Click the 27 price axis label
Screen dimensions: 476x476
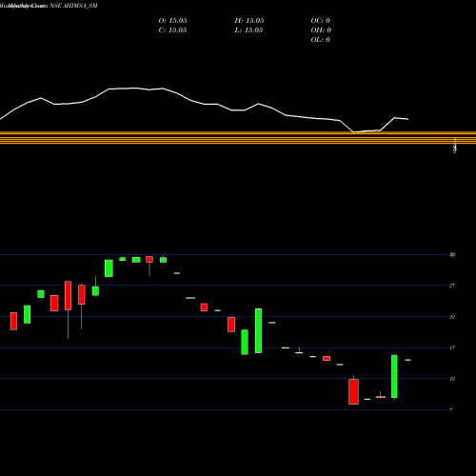click(x=452, y=286)
